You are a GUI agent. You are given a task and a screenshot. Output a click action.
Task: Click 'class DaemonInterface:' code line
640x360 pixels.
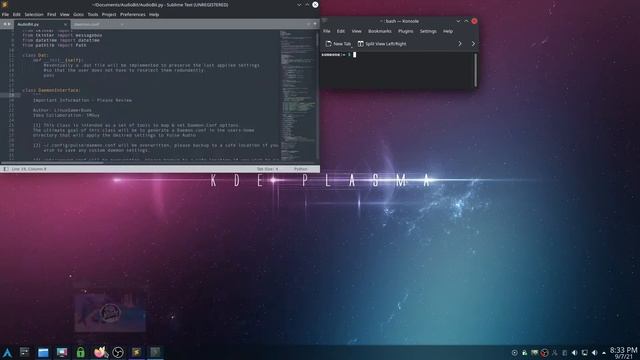51,90
